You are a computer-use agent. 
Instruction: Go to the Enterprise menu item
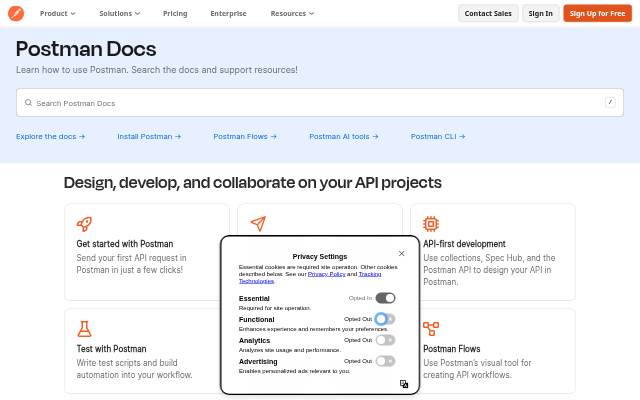(228, 13)
